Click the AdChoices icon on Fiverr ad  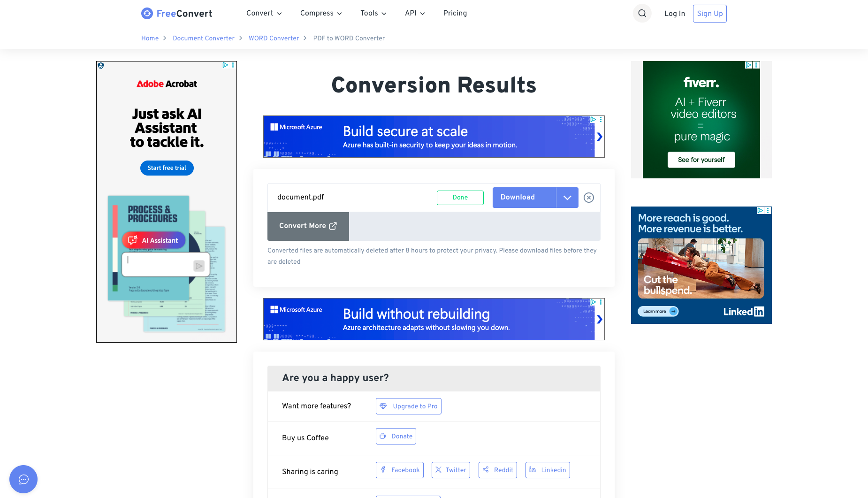tap(749, 65)
